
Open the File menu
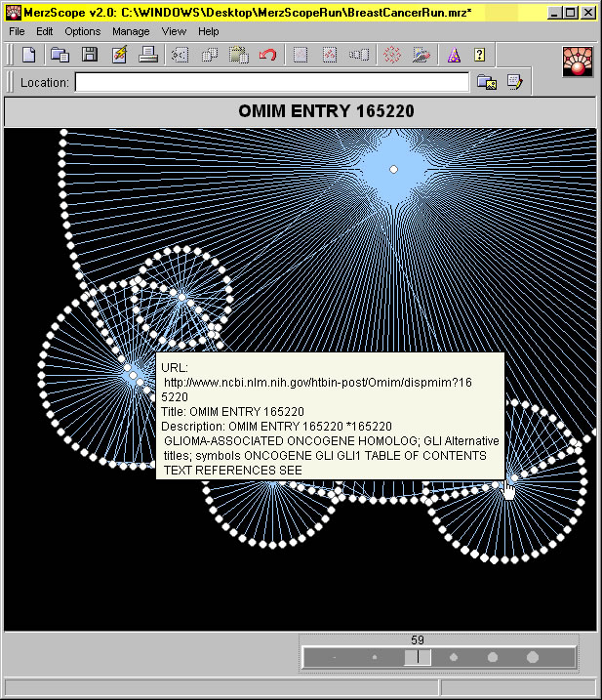(x=17, y=31)
